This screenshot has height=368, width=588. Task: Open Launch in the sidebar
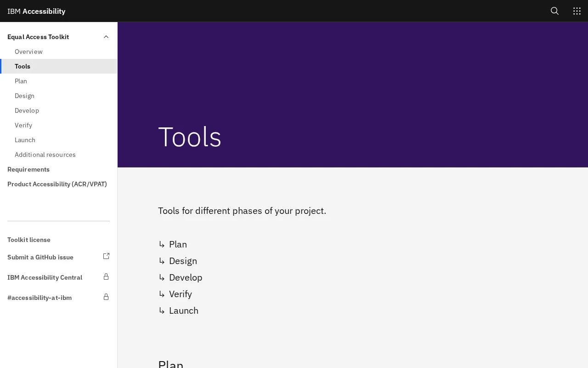[x=59, y=140]
